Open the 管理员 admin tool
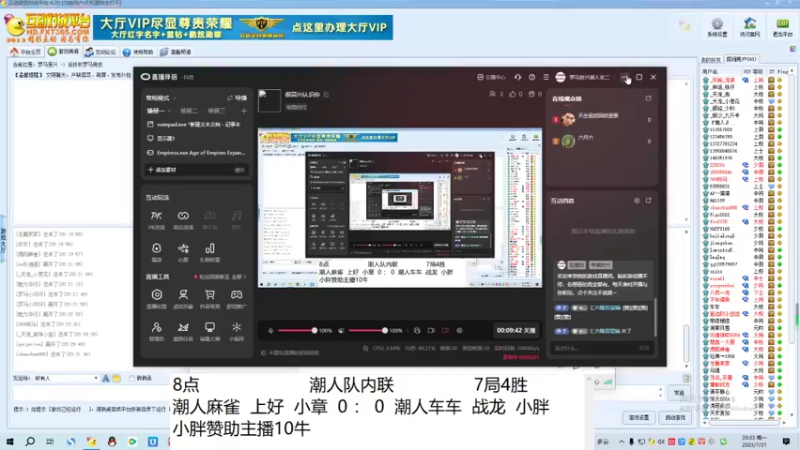The width and height of the screenshot is (800, 450). pos(157,331)
